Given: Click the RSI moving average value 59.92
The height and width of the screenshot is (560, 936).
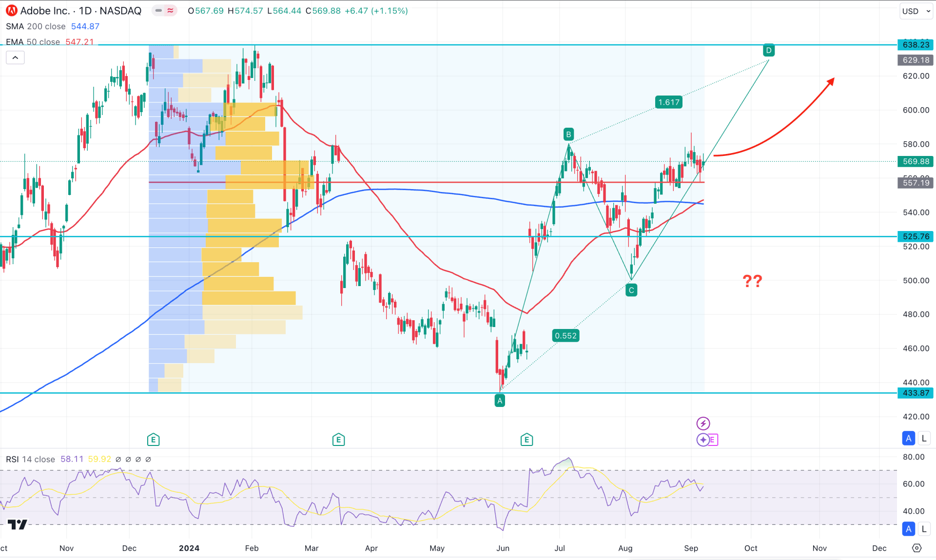Looking at the screenshot, I should [99, 459].
